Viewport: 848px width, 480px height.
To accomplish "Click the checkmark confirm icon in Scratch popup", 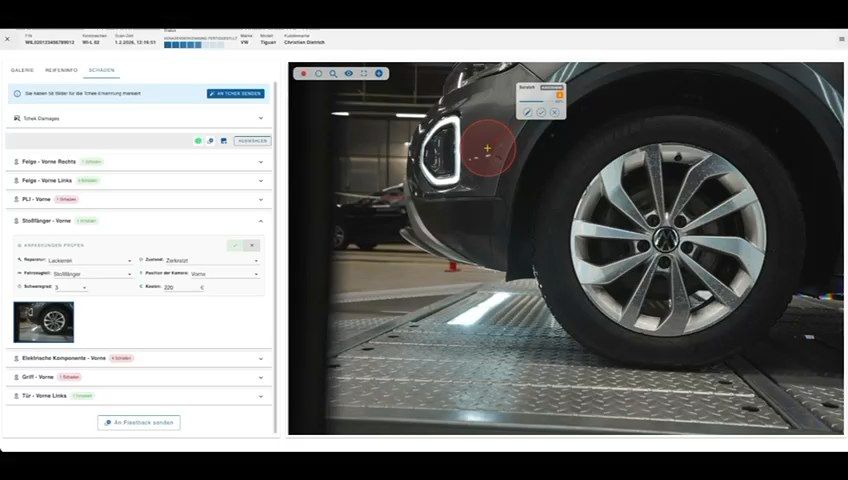I will pos(541,112).
